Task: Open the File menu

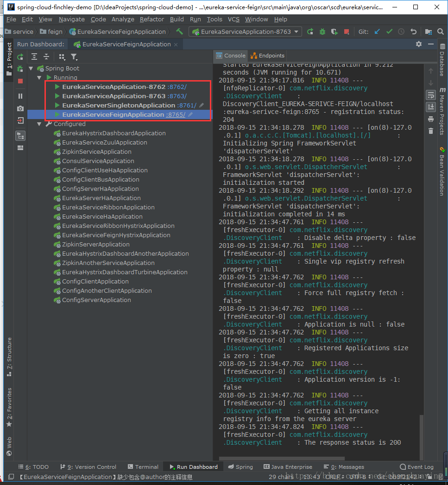Action: click(11, 19)
